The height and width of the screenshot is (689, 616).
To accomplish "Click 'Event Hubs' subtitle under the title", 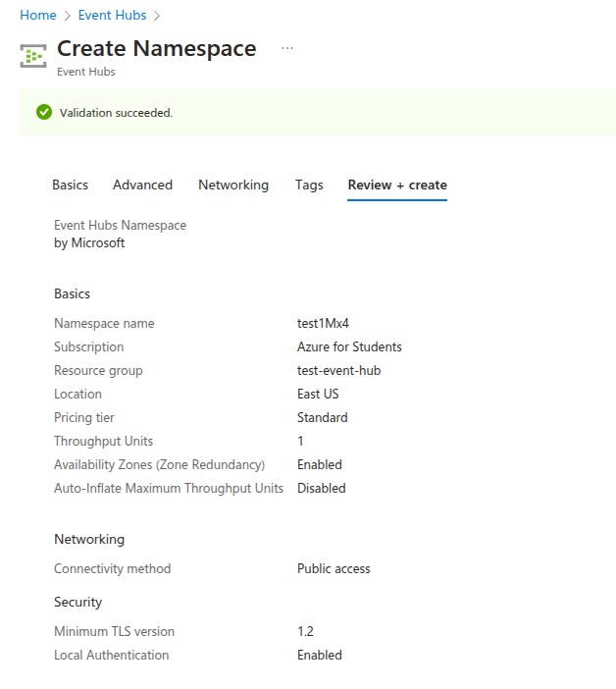I will 86,72.
